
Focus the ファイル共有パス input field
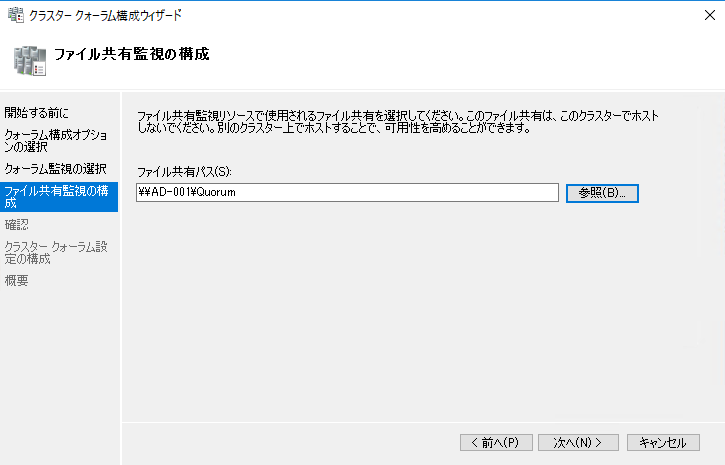click(347, 192)
